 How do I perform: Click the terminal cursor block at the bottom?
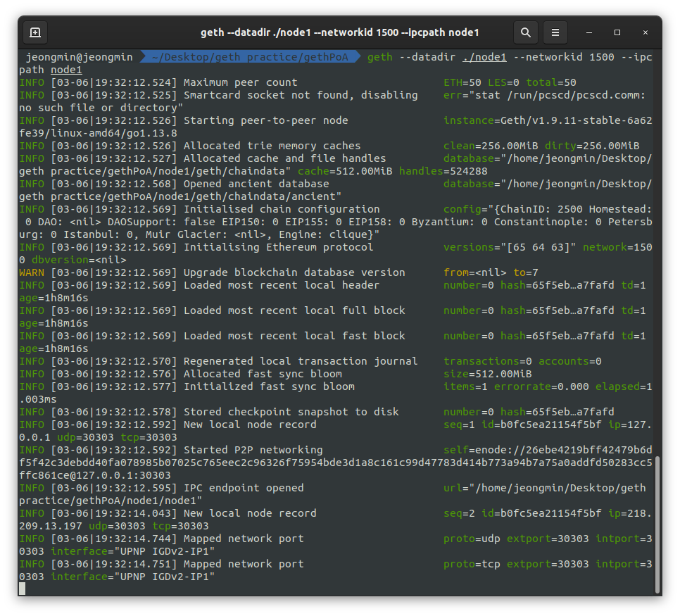(x=22, y=589)
